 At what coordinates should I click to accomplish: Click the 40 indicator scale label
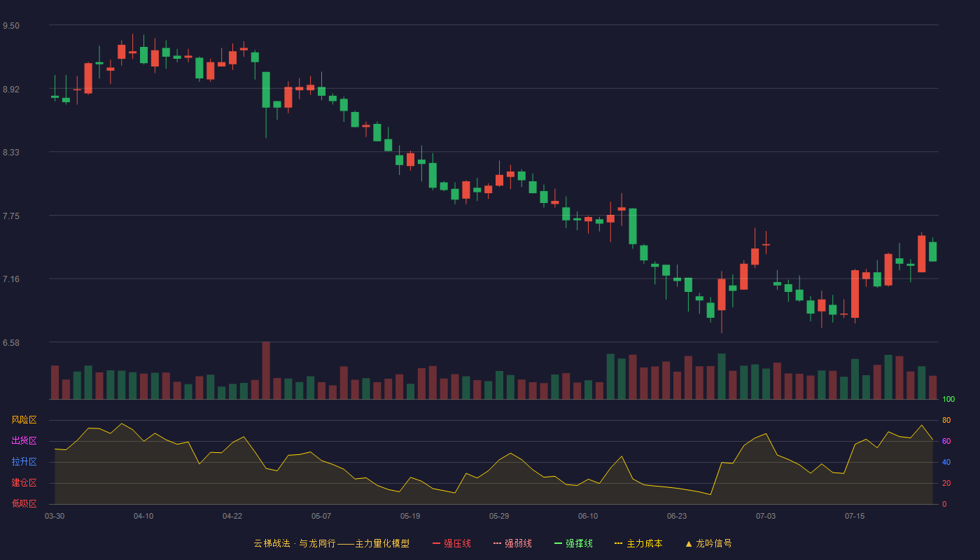click(x=946, y=462)
